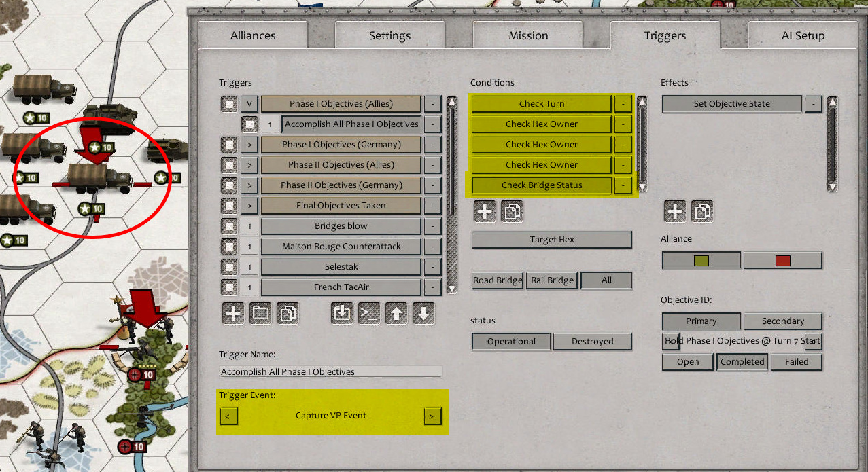Tick the checkbox for Phase II Objectives (Allies)
This screenshot has width=868, height=472.
[229, 165]
